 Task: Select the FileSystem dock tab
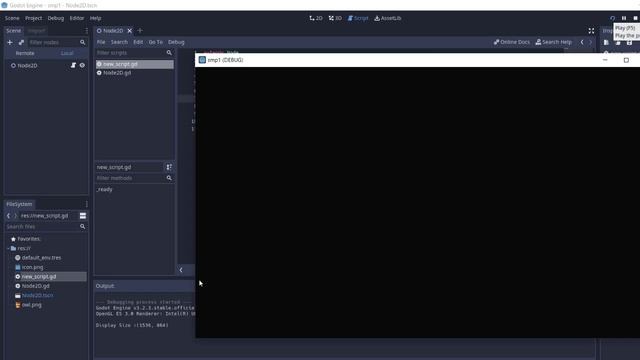coord(19,204)
